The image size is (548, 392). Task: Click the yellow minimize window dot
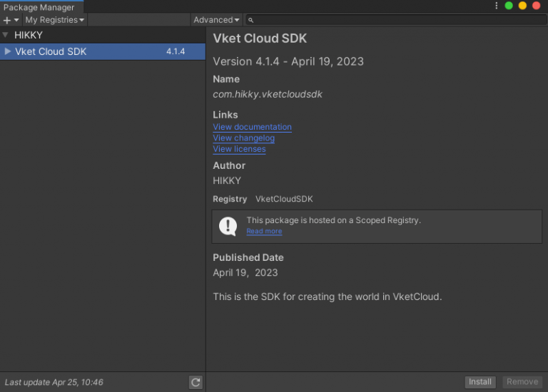pyautogui.click(x=522, y=6)
